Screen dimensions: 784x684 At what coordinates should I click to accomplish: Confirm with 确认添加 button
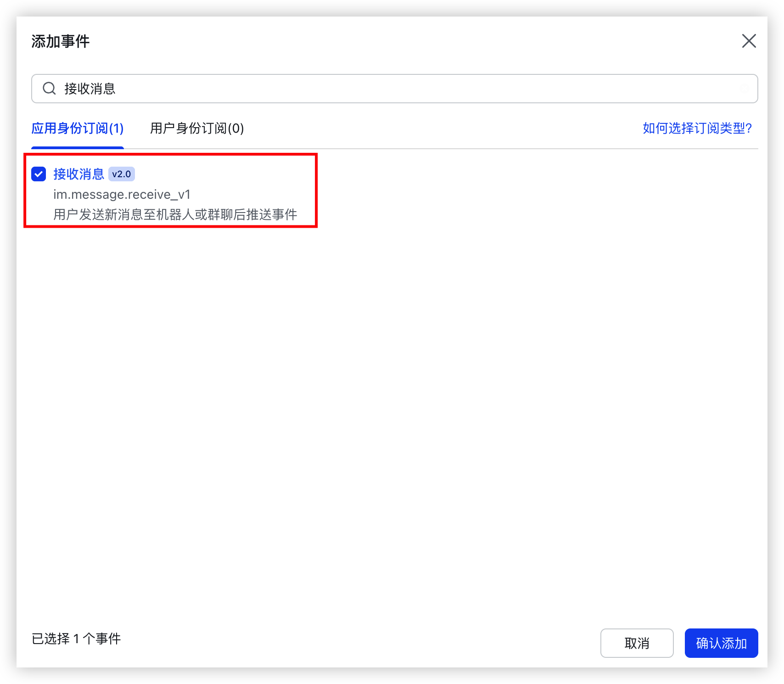click(x=721, y=643)
